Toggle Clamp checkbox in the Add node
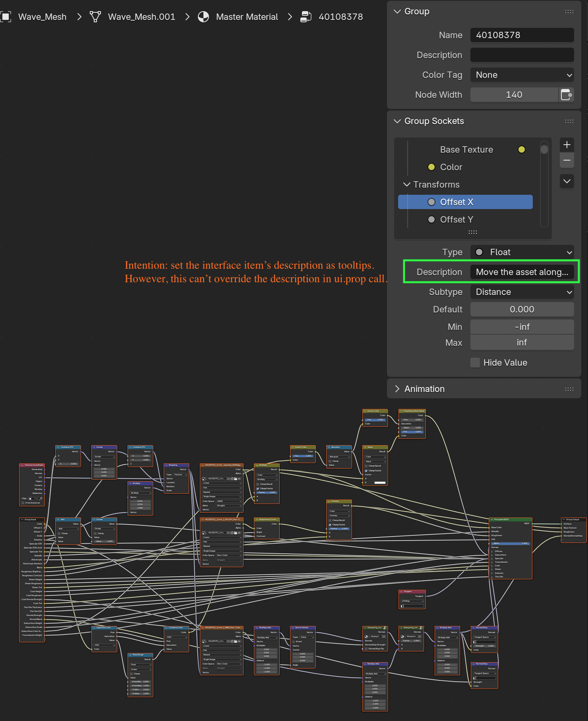Image resolution: width=588 pixels, height=721 pixels. [x=59, y=533]
